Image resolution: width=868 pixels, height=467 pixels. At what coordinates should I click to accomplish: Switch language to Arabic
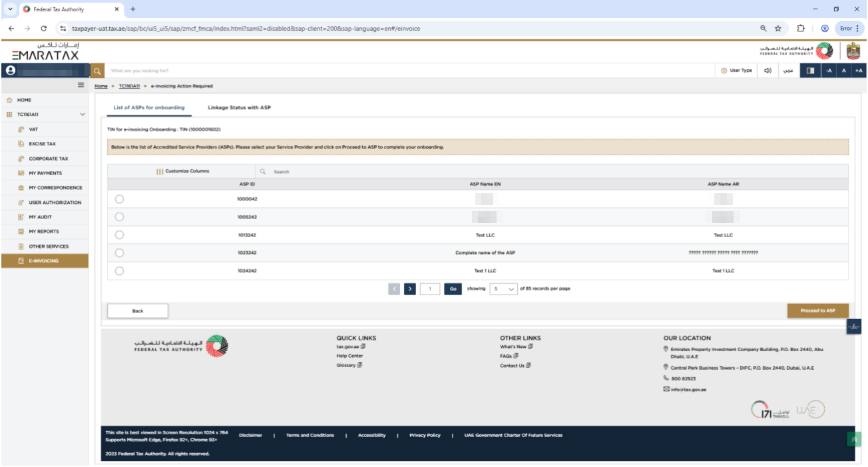[787, 71]
